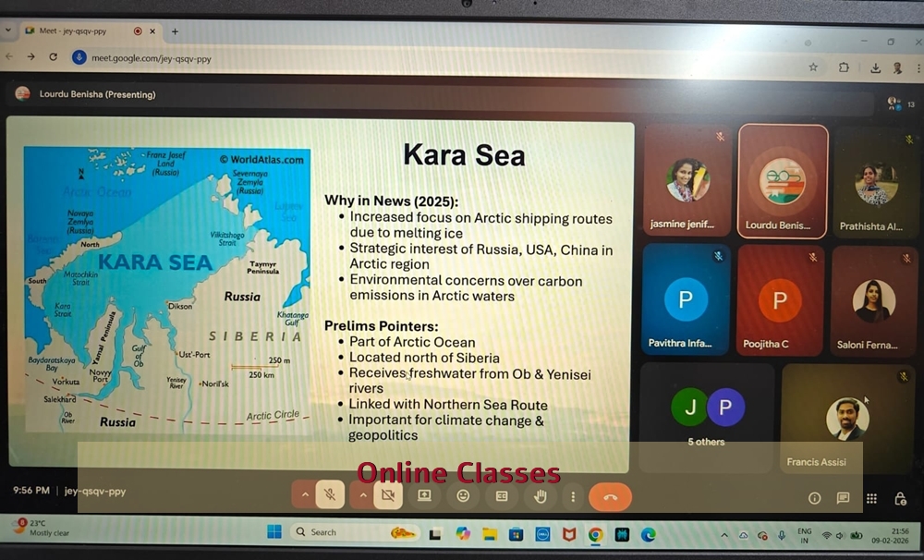Viewport: 924px width, 560px height.
Task: Open more options three-dot menu
Action: pos(573,496)
